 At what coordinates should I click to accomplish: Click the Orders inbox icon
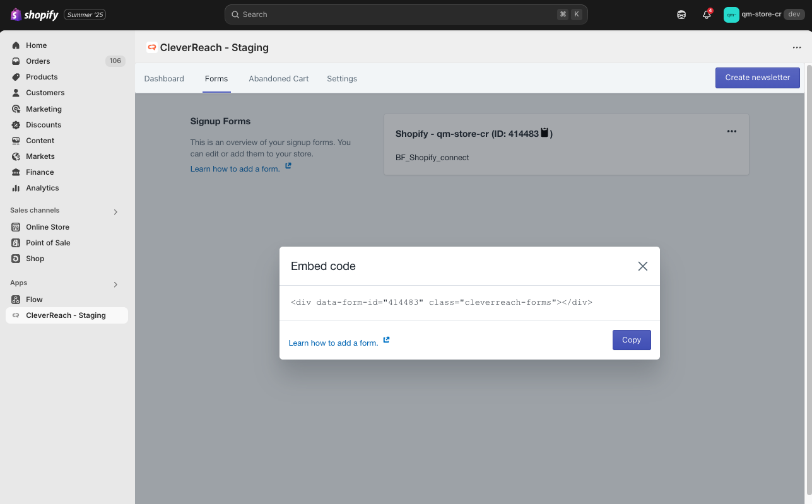click(x=16, y=61)
